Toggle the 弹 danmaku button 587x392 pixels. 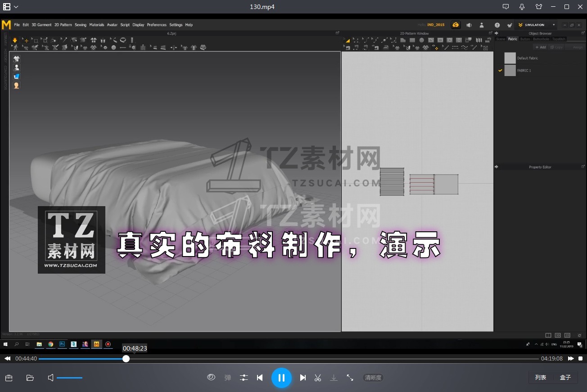click(x=228, y=378)
